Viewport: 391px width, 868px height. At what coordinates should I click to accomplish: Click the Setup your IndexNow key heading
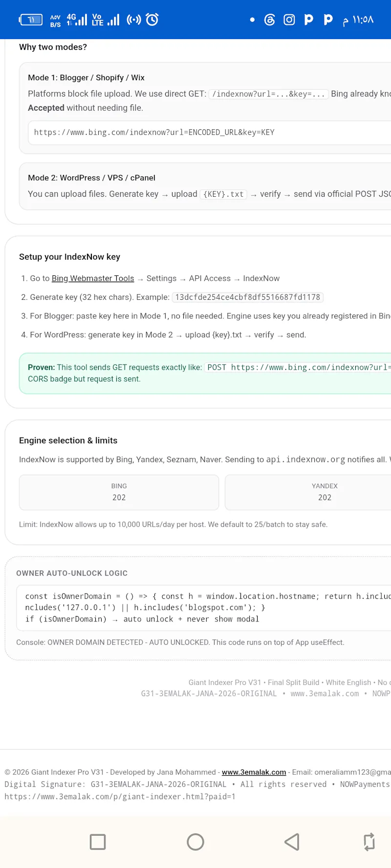(x=69, y=257)
